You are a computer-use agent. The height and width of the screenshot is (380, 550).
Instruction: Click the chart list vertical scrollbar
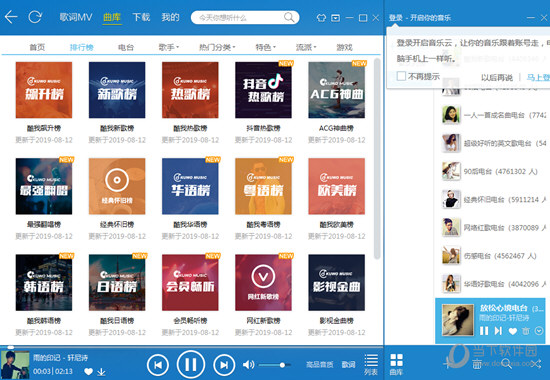[377, 159]
